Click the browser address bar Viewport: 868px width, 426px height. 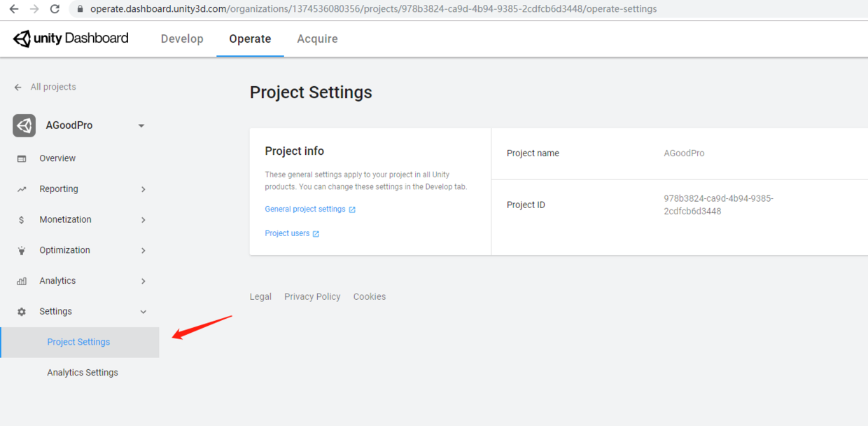click(x=350, y=9)
